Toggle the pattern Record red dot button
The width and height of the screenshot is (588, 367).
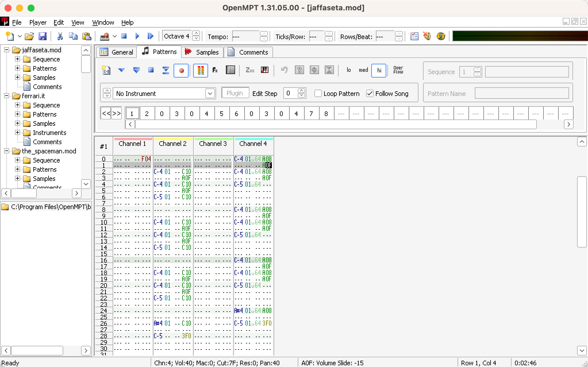[181, 70]
